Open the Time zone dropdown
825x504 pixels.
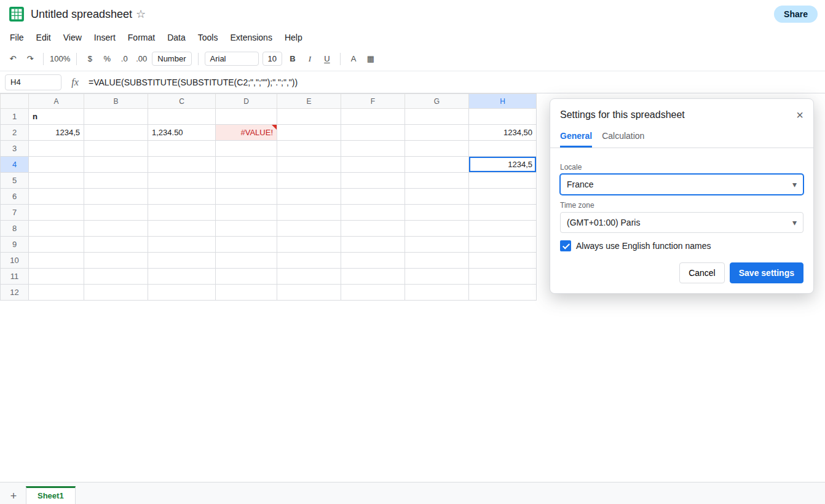click(682, 222)
